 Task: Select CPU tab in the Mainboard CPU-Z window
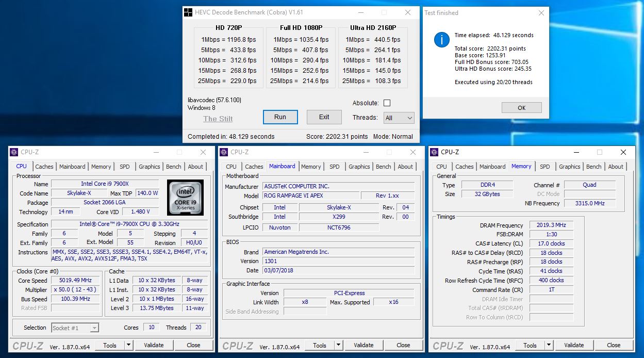[232, 167]
